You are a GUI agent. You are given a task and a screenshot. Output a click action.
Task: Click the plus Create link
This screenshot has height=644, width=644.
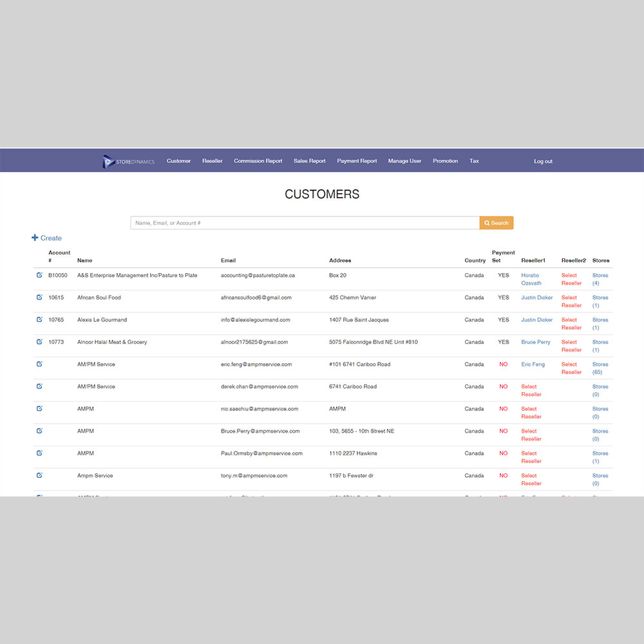pos(47,238)
